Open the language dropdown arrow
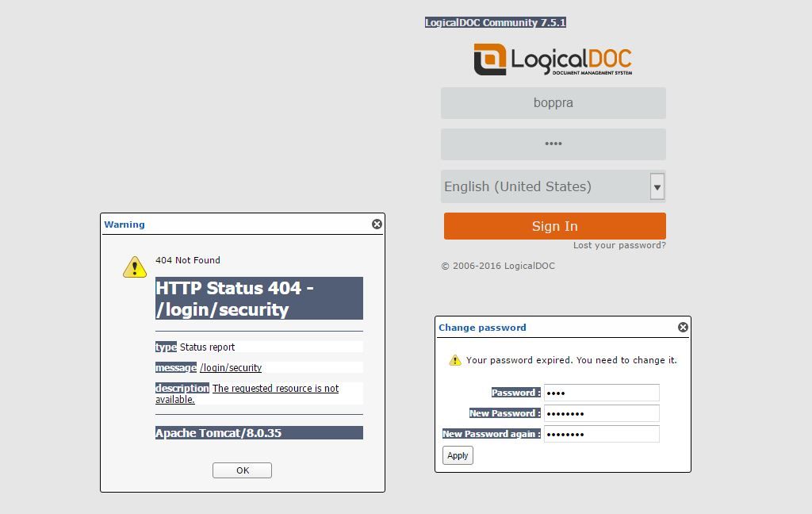 (x=657, y=187)
